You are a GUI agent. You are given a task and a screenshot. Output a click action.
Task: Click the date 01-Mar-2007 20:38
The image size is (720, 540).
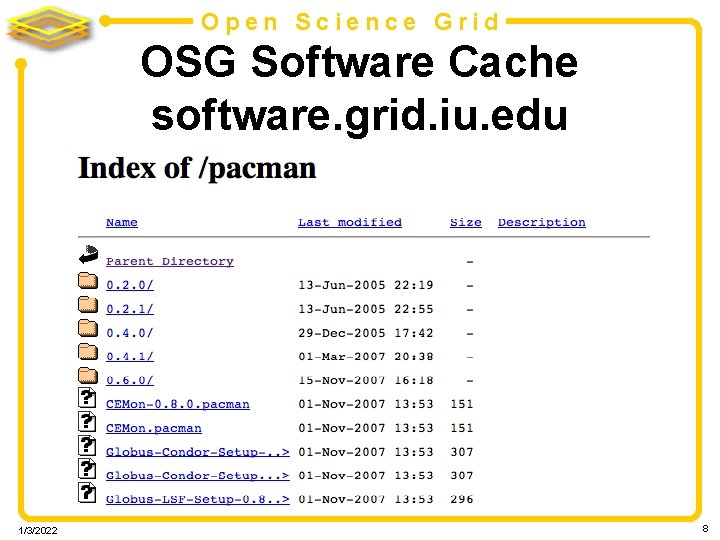pos(366,356)
